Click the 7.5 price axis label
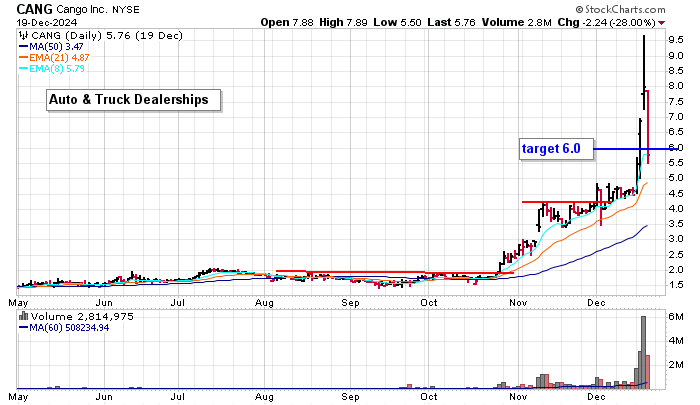This screenshot has width=700, height=405. tap(676, 102)
